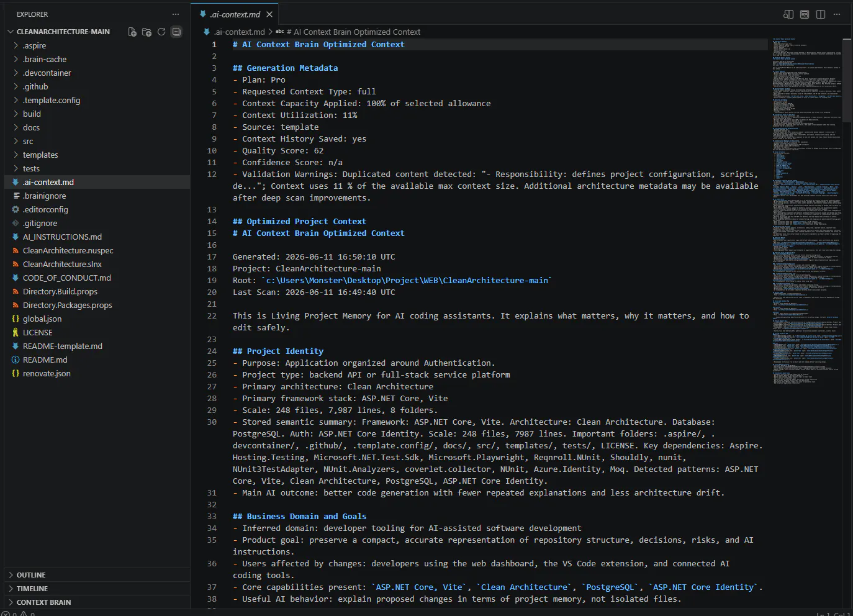Expand the docs folder
This screenshot has width=853, height=616.
pos(16,127)
